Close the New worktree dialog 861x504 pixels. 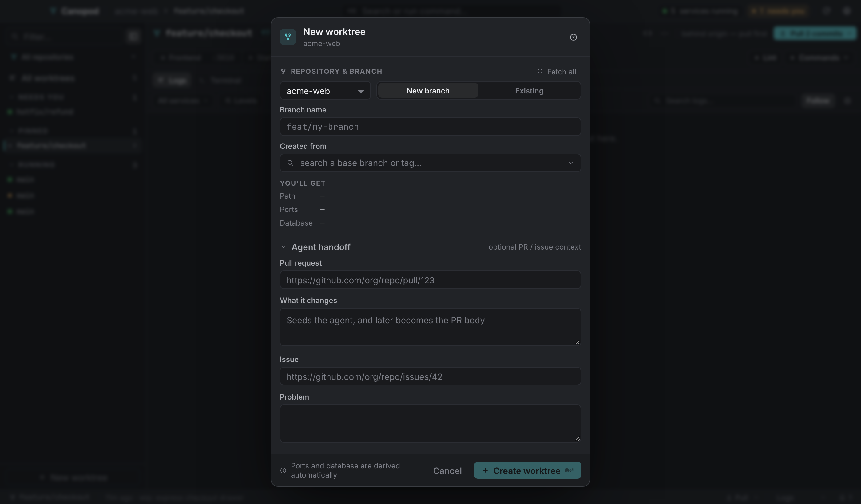(573, 37)
